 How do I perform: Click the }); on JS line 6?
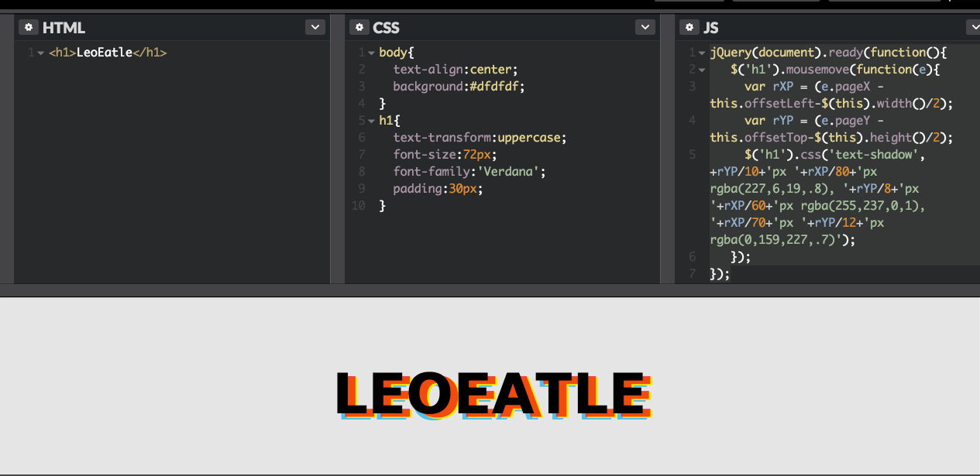pos(741,257)
